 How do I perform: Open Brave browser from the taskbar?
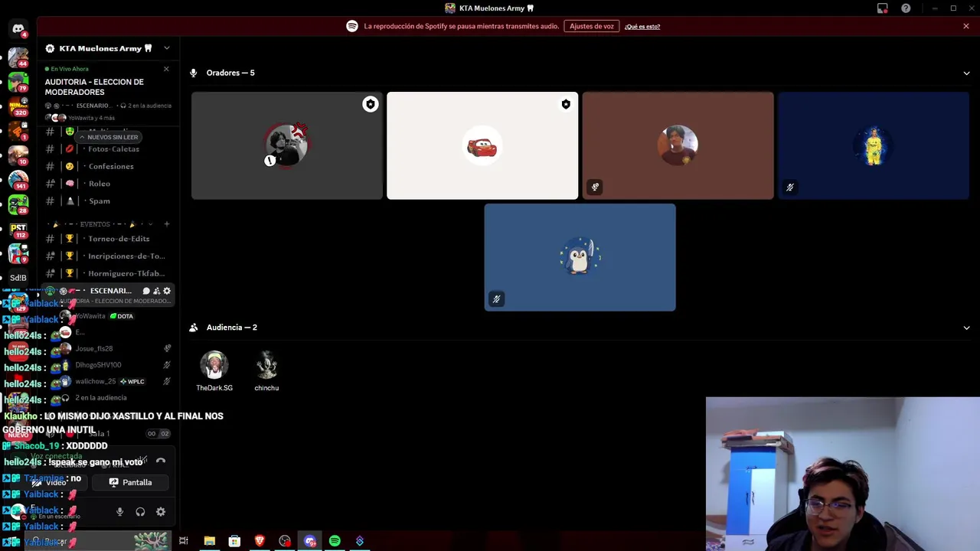[x=260, y=541]
